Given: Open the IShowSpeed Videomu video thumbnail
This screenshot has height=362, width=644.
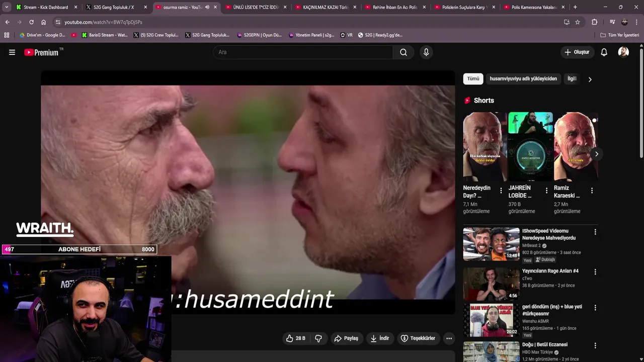Looking at the screenshot, I should click(491, 244).
